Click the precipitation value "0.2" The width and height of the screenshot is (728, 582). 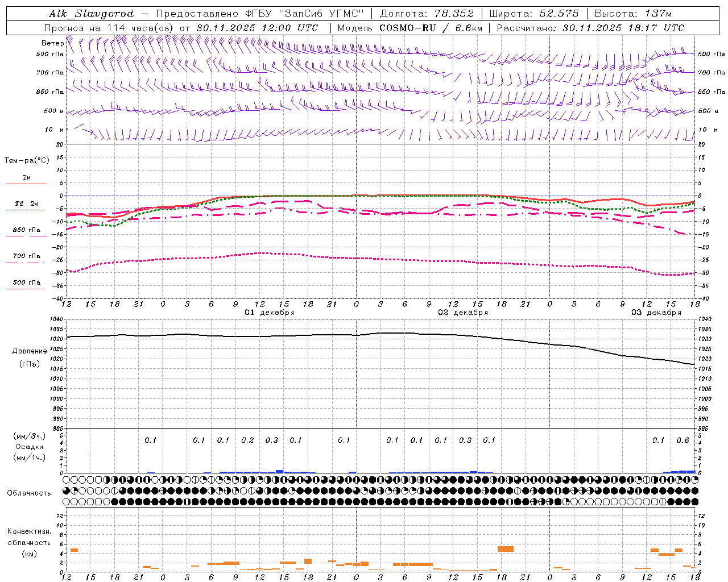(x=247, y=440)
